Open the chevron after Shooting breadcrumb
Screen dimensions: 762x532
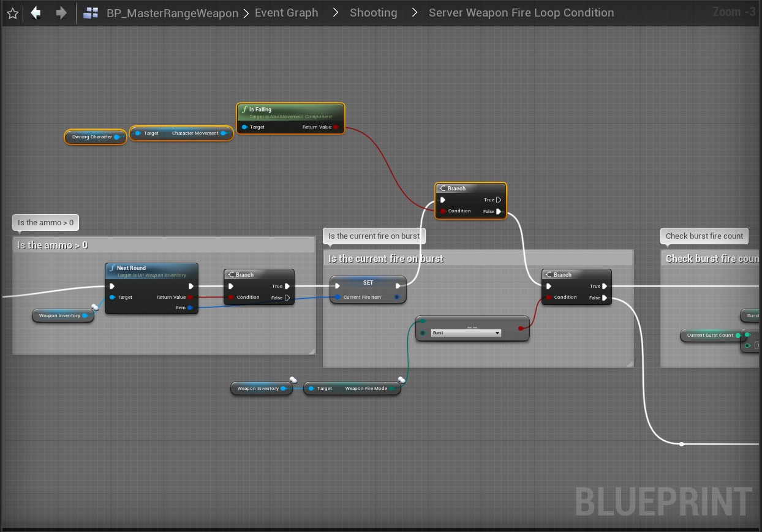point(414,13)
